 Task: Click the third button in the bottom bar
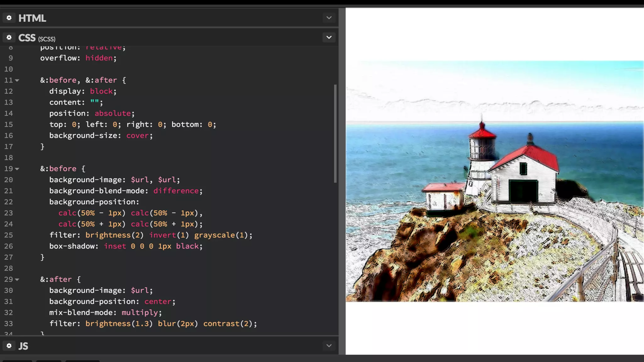pyautogui.click(x=82, y=361)
